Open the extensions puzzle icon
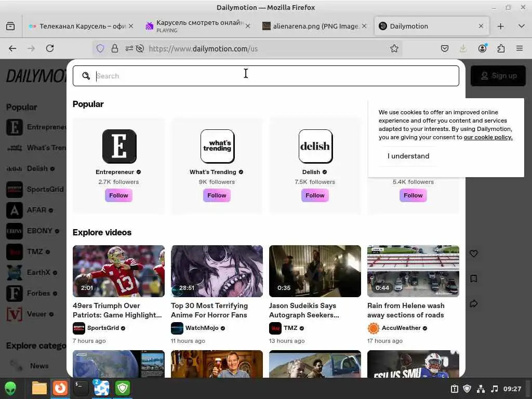The height and width of the screenshot is (399, 532). click(501, 48)
